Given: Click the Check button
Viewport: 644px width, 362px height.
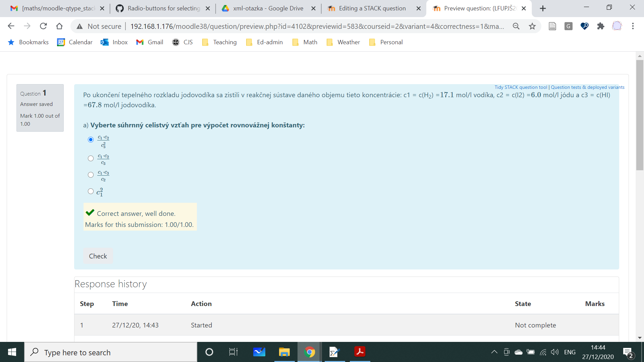Looking at the screenshot, I should [x=98, y=256].
